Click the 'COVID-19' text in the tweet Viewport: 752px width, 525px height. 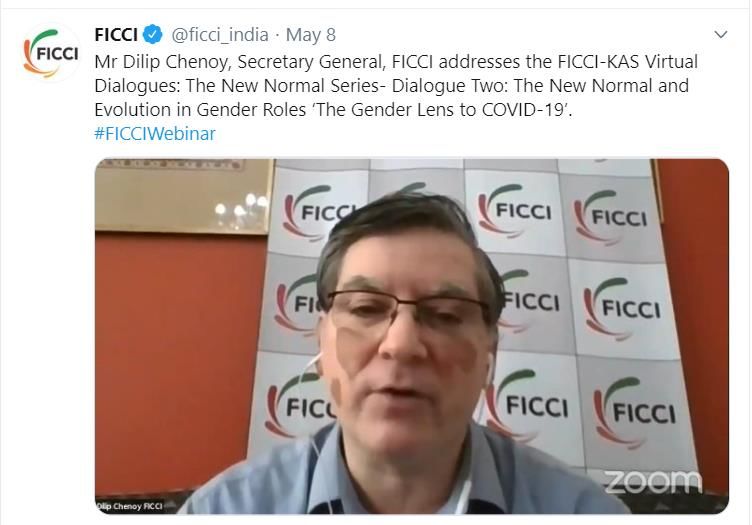525,110
